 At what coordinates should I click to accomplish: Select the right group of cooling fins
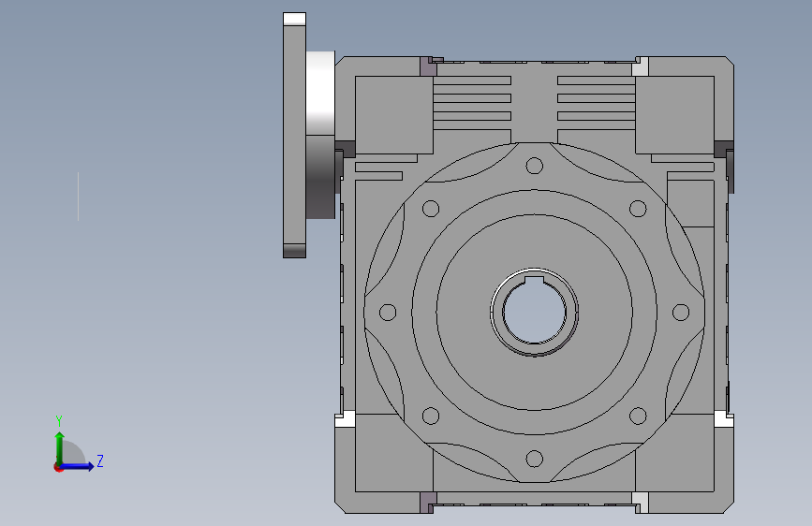point(597,103)
